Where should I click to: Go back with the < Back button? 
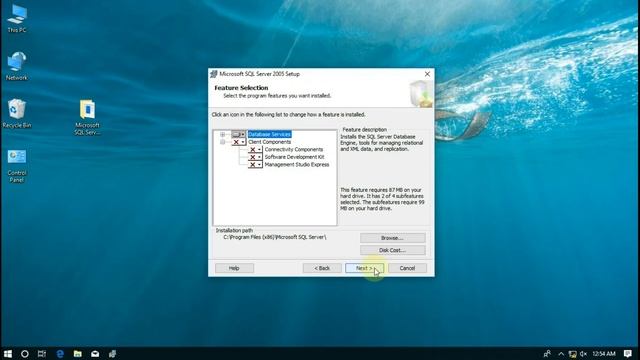(x=322, y=268)
